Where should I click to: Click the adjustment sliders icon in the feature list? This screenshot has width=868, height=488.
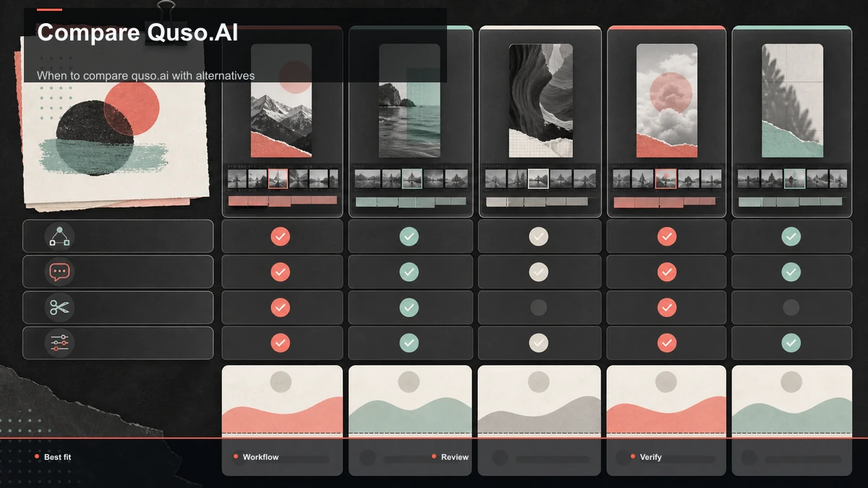[59, 343]
